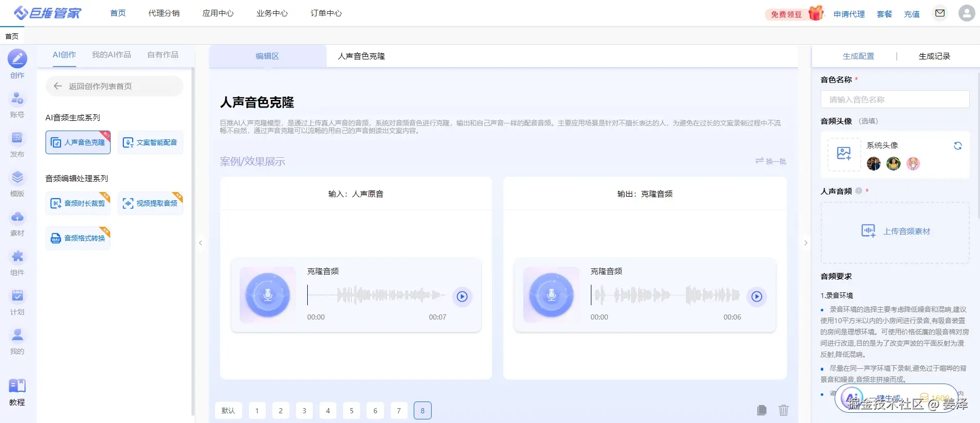The width and height of the screenshot is (980, 423).
Task: Click 换一批 to refresh examples
Action: click(x=771, y=161)
